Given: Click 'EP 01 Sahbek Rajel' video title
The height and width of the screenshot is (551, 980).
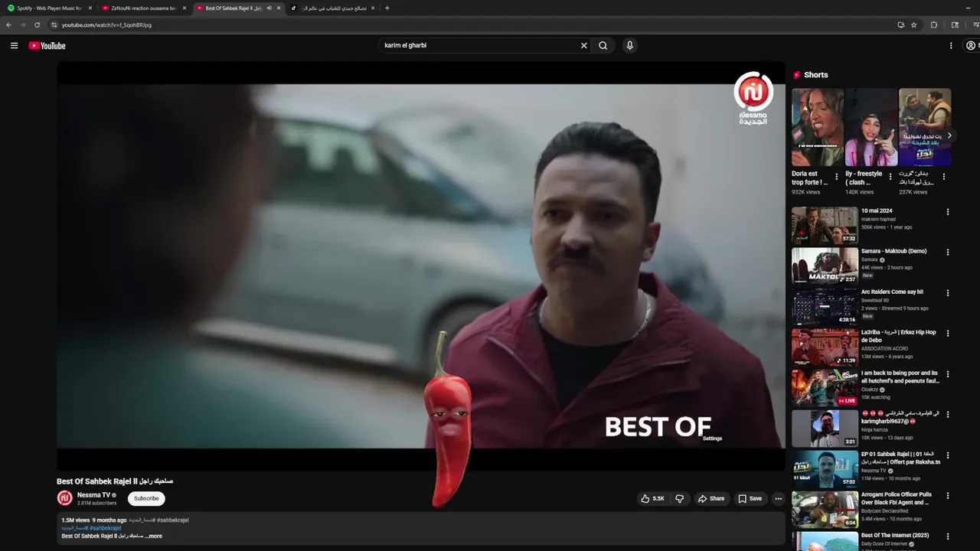Looking at the screenshot, I should click(x=900, y=458).
